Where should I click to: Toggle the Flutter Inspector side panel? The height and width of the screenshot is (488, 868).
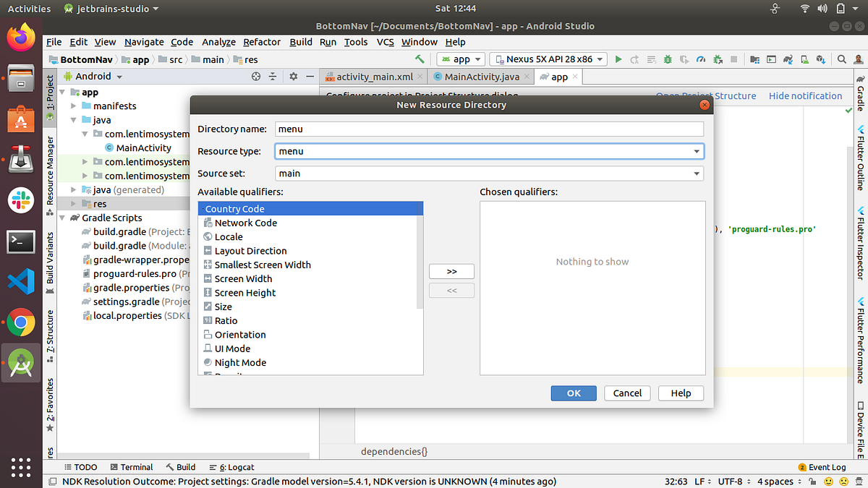pos(861,244)
